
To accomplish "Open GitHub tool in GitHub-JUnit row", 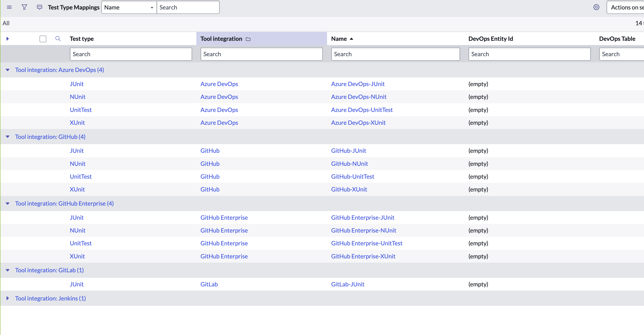I will [210, 151].
